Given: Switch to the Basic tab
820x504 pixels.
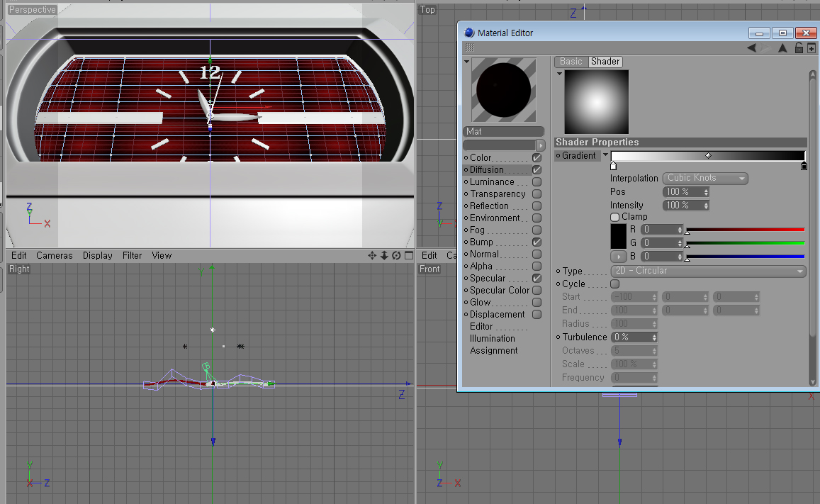Looking at the screenshot, I should point(571,62).
